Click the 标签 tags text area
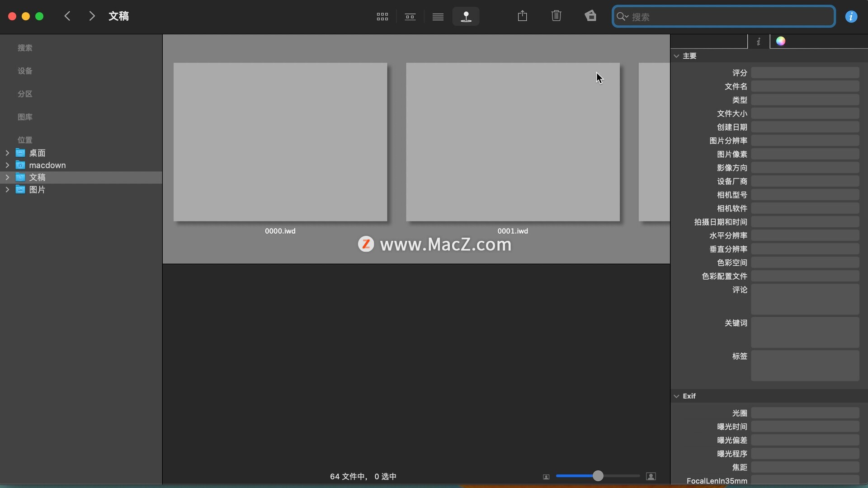The image size is (868, 488). (805, 366)
